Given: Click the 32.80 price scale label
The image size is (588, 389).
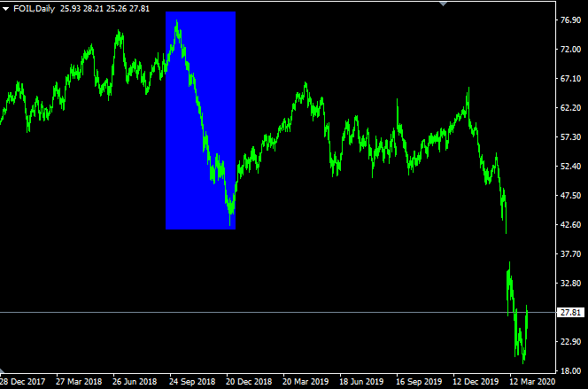Looking at the screenshot, I should coord(570,284).
